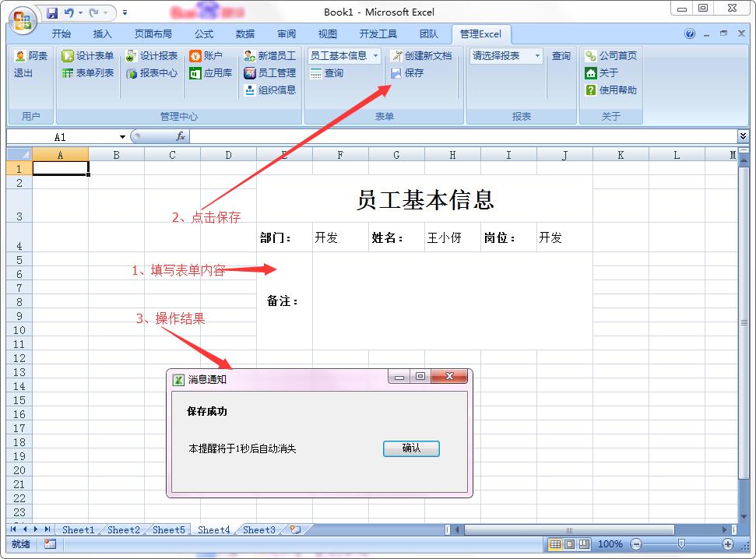This screenshot has width=756, height=559.
Task: Expand the formula bar
Action: click(x=743, y=136)
